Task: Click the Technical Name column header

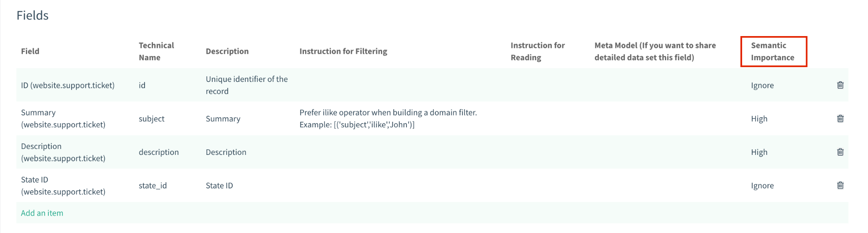Action: click(x=156, y=51)
